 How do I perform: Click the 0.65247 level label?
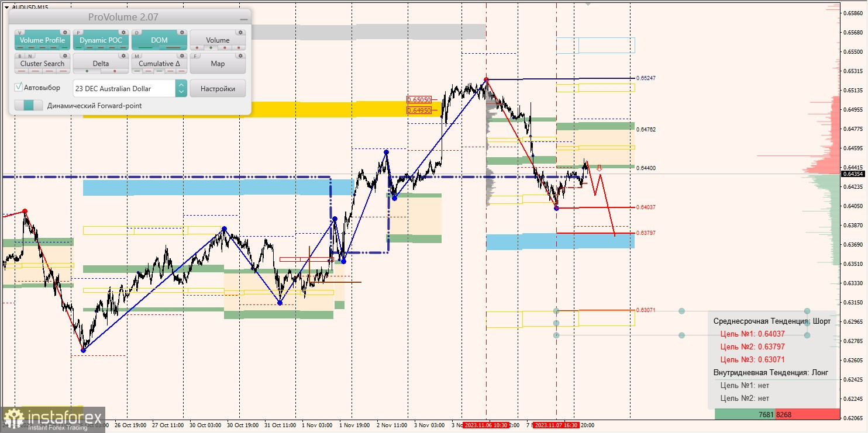point(646,78)
